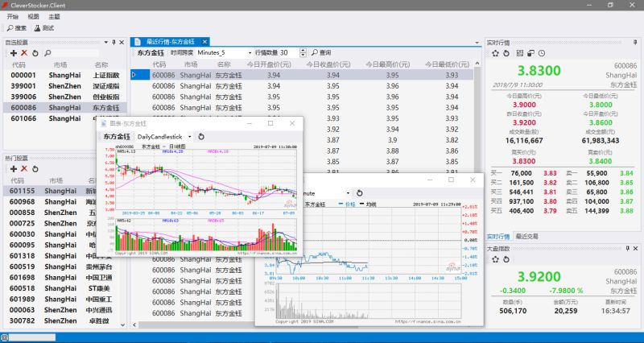Delete selected stock from 热门股票 list

coord(24,169)
